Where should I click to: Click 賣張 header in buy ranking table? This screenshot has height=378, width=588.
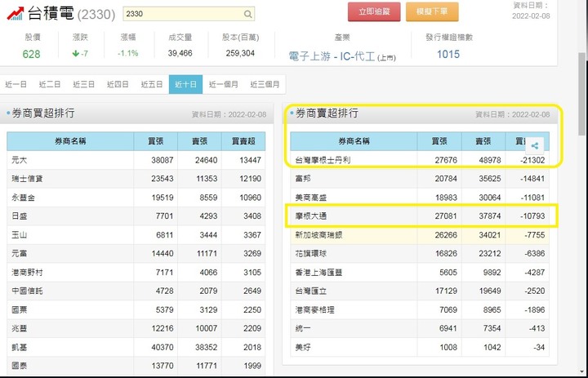tap(199, 141)
